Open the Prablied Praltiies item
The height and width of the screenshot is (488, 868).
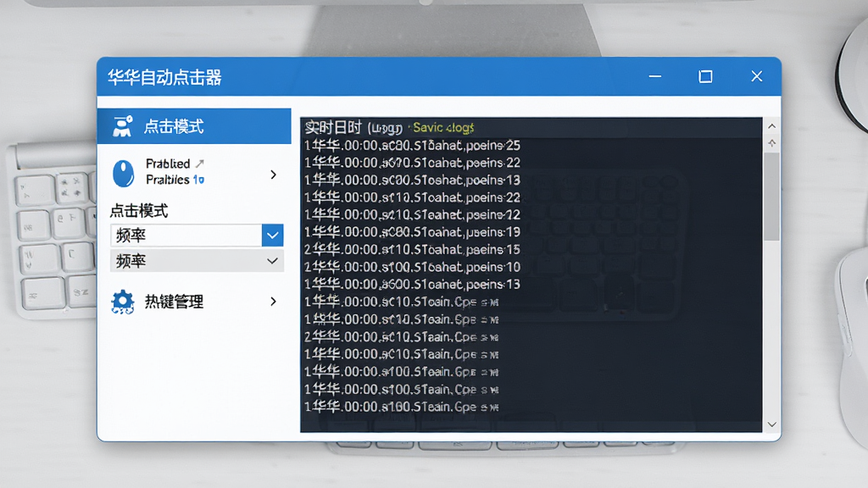point(194,173)
